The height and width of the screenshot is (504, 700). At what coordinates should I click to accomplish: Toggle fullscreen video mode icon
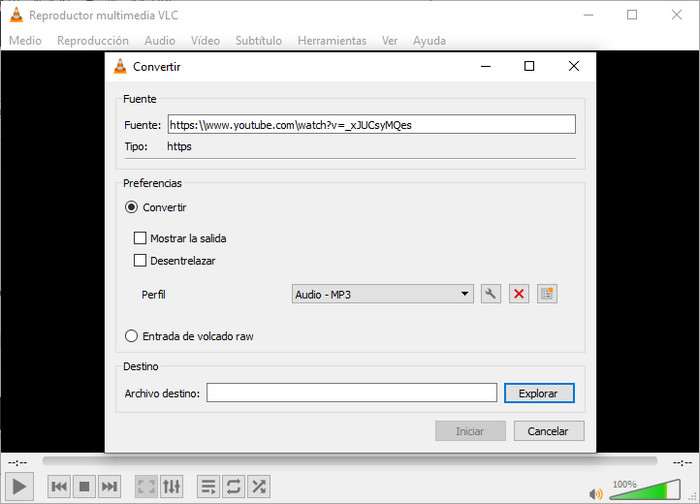(x=146, y=486)
